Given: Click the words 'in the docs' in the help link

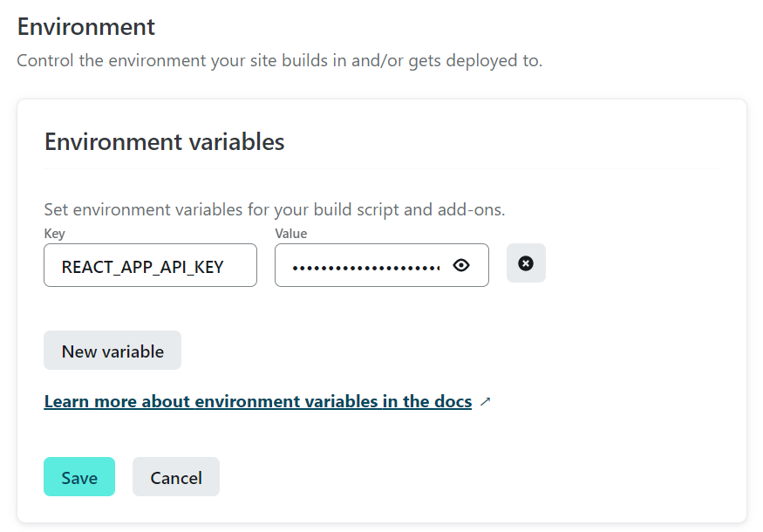Looking at the screenshot, I should [x=427, y=401].
